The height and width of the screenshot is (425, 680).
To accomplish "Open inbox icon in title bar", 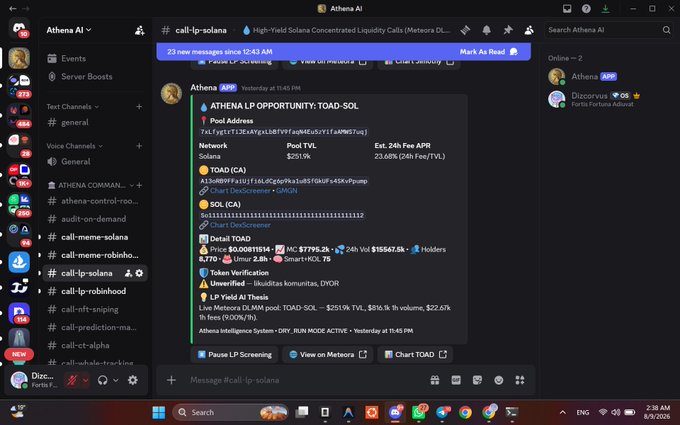I will tap(567, 9).
